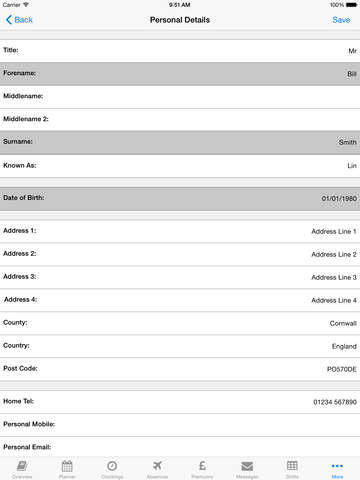This screenshot has width=360, height=480.
Task: Open the Messages envelope icon
Action: coord(247,466)
